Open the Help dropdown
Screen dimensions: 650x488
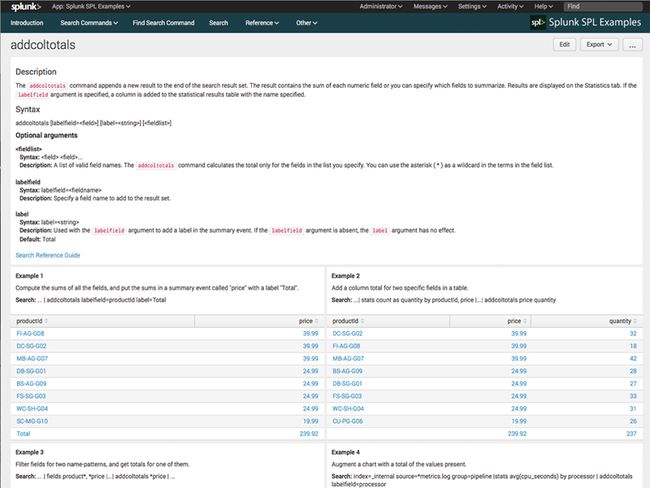point(543,7)
